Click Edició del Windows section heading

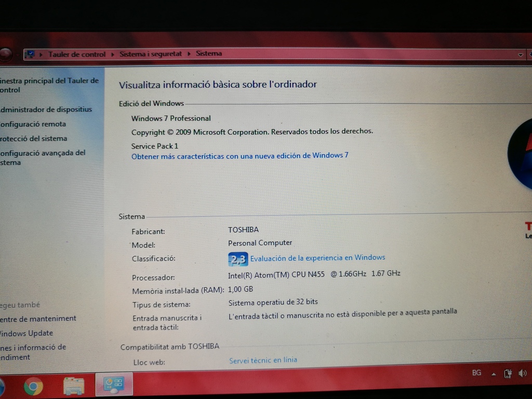point(151,103)
